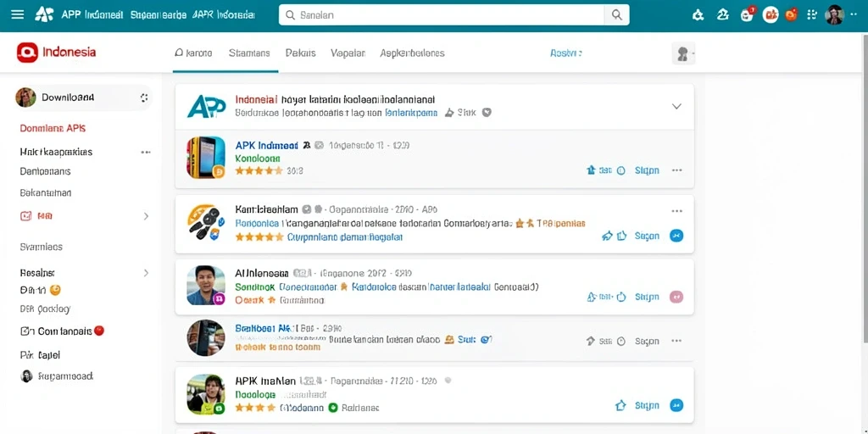The height and width of the screenshot is (434, 868).
Task: Click the pink round button on Al Inleneaa card
Action: click(x=676, y=297)
